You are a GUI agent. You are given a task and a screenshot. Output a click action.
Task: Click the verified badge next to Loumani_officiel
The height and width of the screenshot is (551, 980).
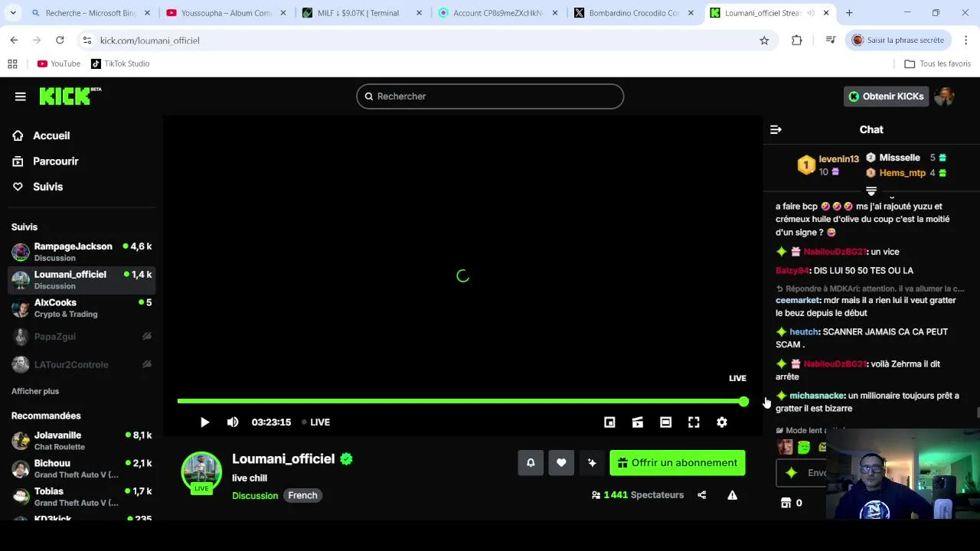[x=347, y=459]
